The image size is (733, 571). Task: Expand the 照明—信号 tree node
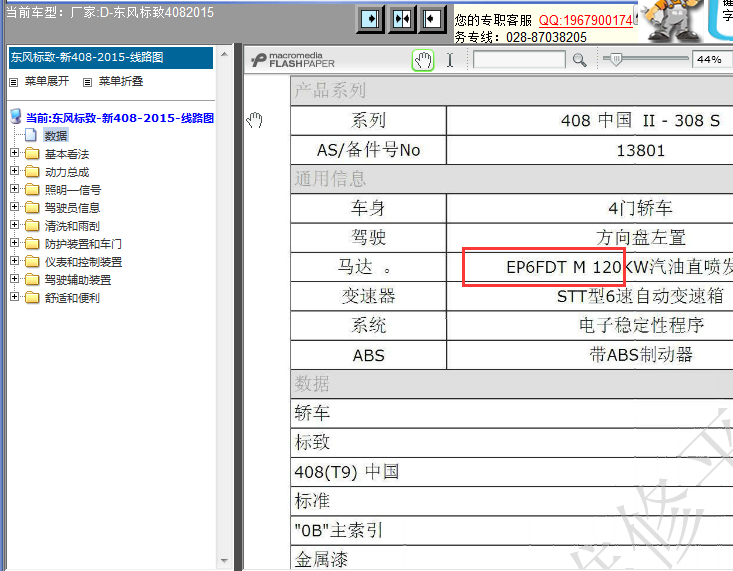click(x=14, y=189)
